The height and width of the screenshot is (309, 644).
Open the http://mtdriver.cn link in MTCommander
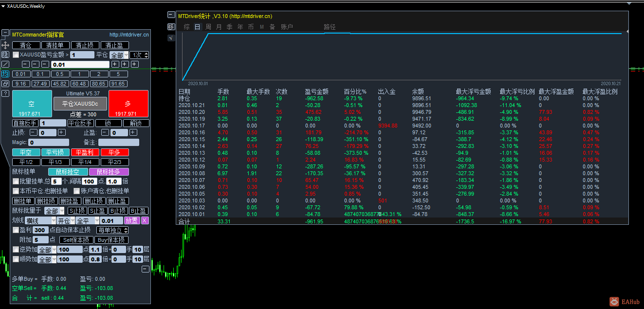click(129, 35)
